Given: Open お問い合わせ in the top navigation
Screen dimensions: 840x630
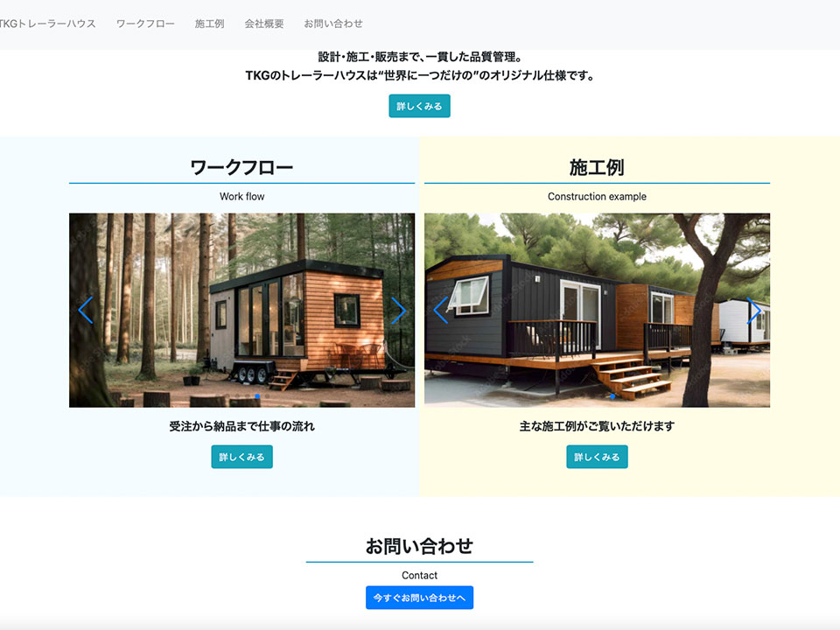Looking at the screenshot, I should (333, 24).
